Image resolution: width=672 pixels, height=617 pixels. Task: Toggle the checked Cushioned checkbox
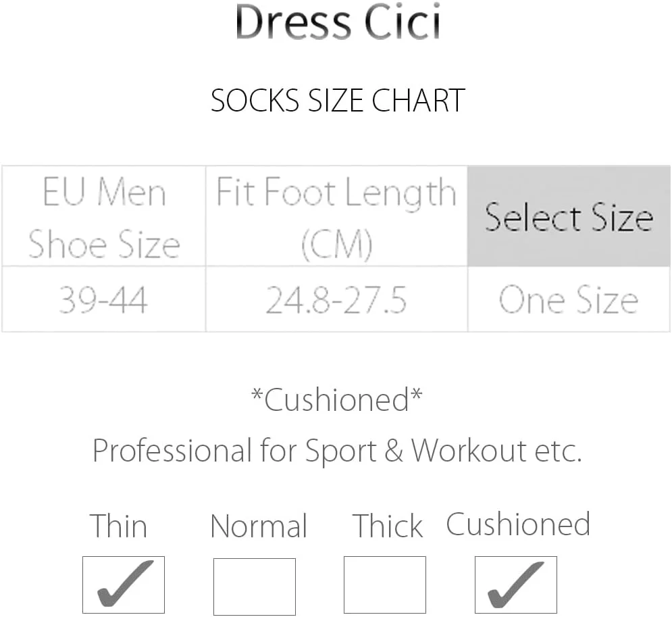tap(515, 585)
